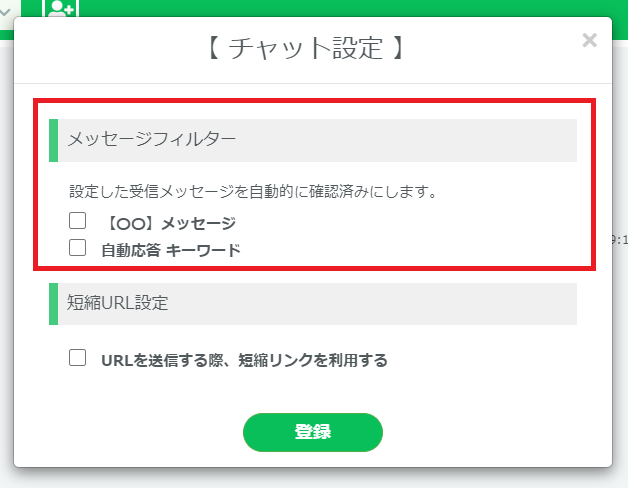The width and height of the screenshot is (628, 488).
Task: Click green accent bar beside 短縮URL設定
Action: coord(53,304)
